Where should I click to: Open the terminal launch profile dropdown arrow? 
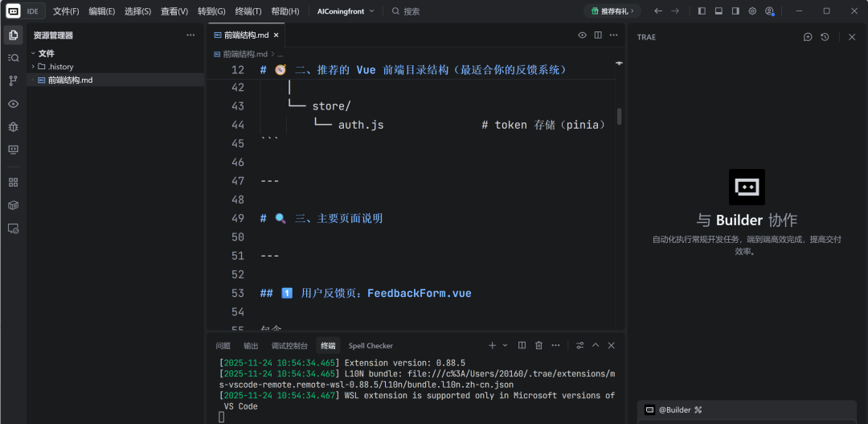click(x=505, y=345)
